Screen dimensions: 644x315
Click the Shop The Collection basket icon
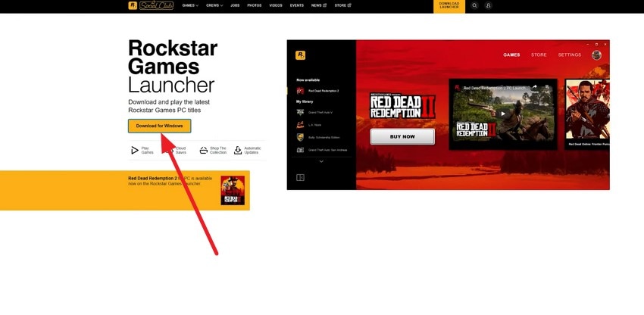[203, 151]
